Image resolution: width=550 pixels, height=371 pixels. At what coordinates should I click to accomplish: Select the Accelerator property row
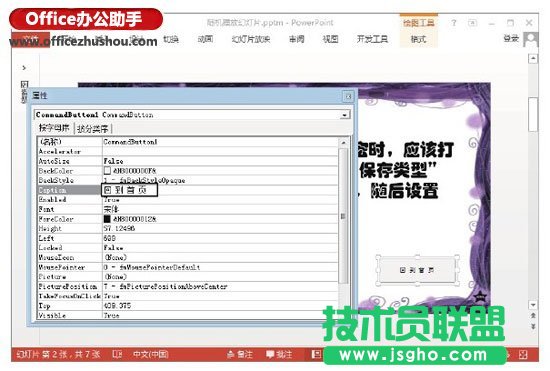coord(188,151)
